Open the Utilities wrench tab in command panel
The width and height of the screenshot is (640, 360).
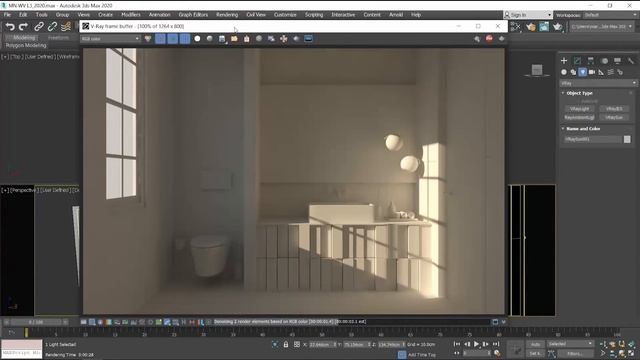631,61
